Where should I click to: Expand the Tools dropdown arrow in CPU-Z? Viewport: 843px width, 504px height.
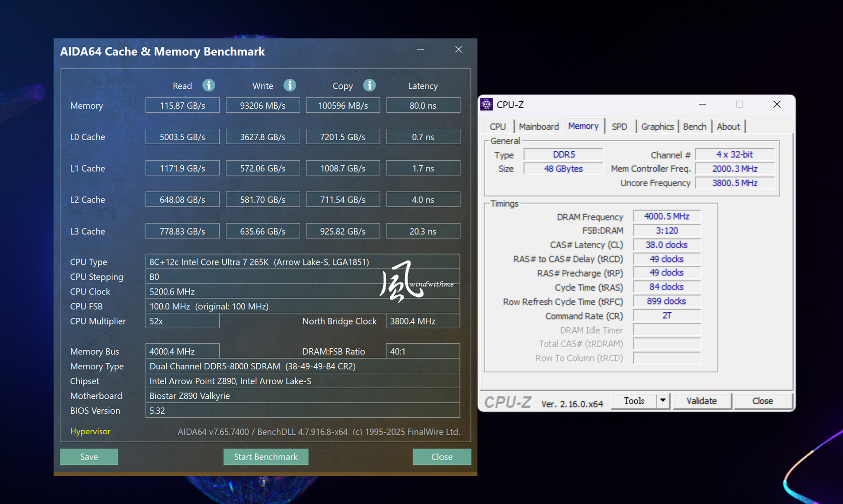tap(663, 401)
